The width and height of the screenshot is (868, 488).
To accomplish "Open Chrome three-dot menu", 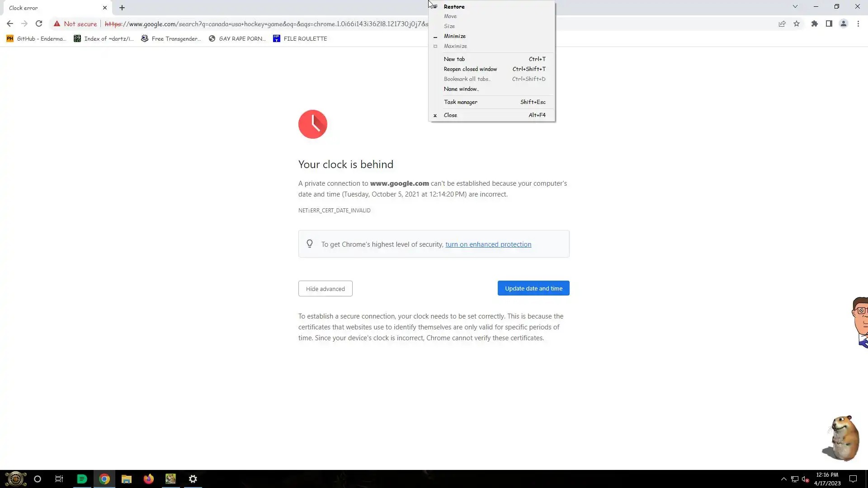I will tap(858, 24).
